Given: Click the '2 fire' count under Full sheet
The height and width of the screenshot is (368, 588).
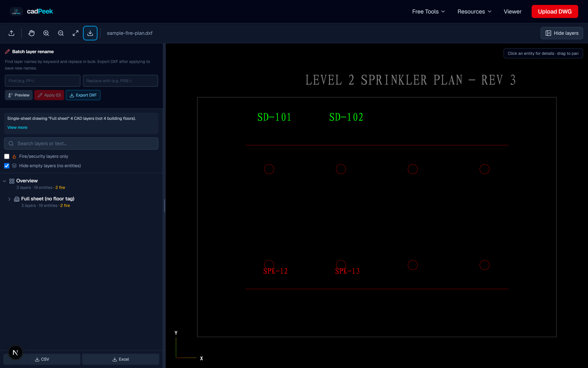Looking at the screenshot, I should tap(65, 206).
